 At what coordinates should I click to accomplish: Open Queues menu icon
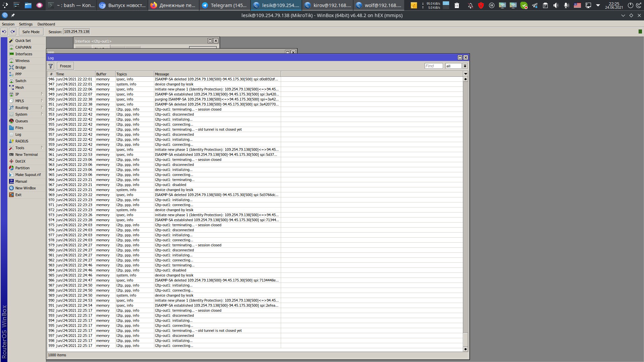tap(11, 121)
